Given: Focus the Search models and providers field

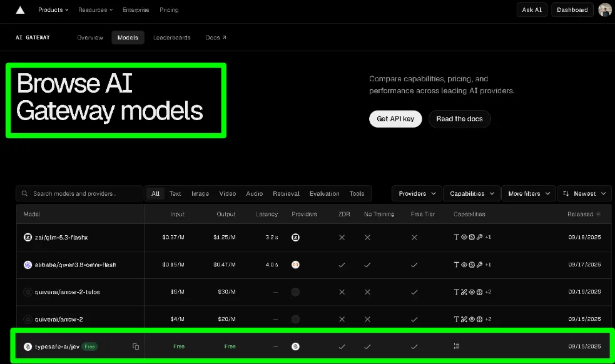Looking at the screenshot, I should [x=79, y=193].
